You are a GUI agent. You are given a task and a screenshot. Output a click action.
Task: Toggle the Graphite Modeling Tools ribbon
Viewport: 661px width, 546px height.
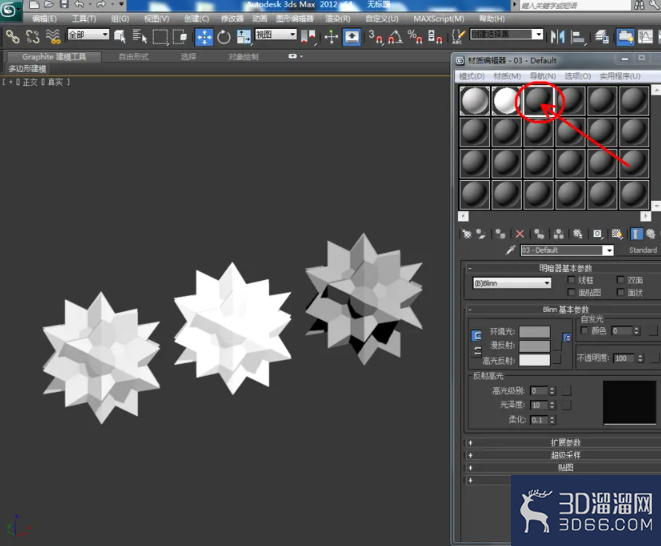point(625,37)
